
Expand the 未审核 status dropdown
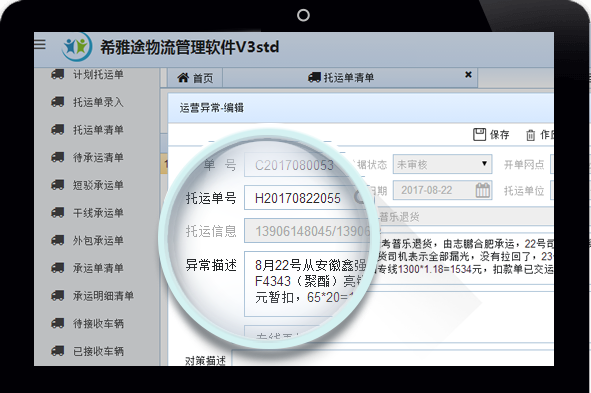pos(442,164)
